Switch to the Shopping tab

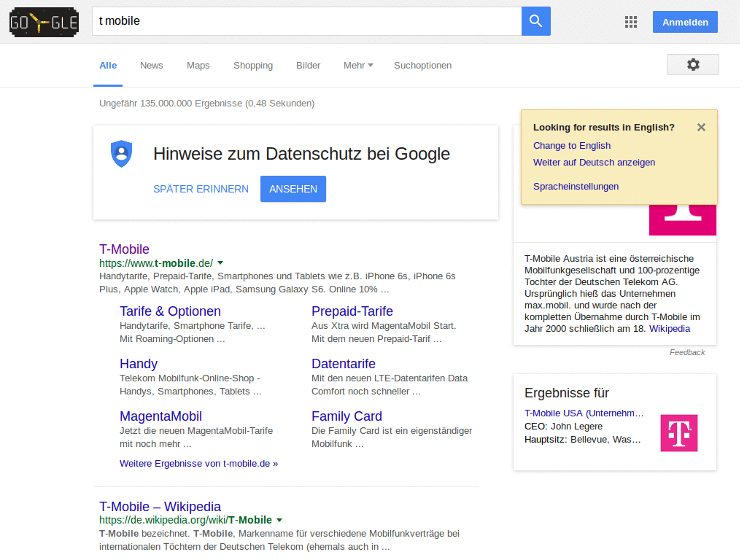click(253, 65)
